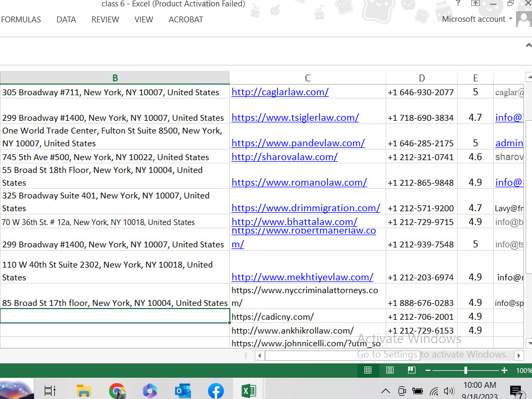This screenshot has width=532, height=399.
Task: Open the mekhtiyevlaw.com hyperlink
Action: pos(302,277)
